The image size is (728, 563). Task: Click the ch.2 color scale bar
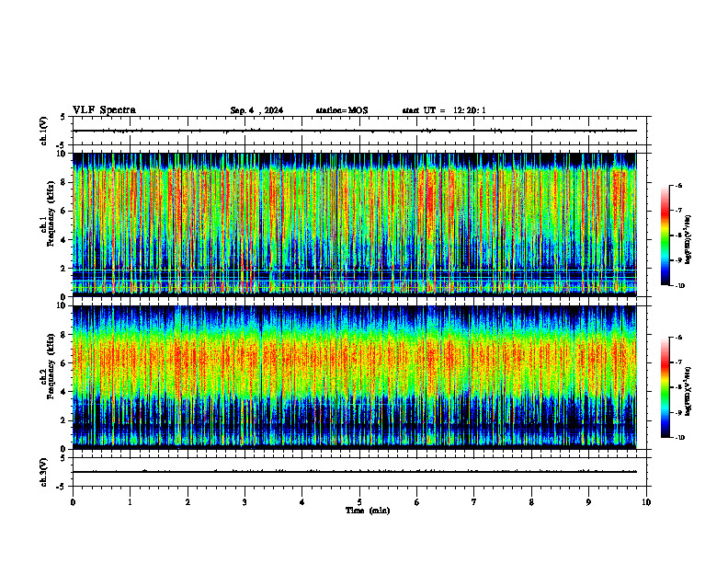[665, 387]
